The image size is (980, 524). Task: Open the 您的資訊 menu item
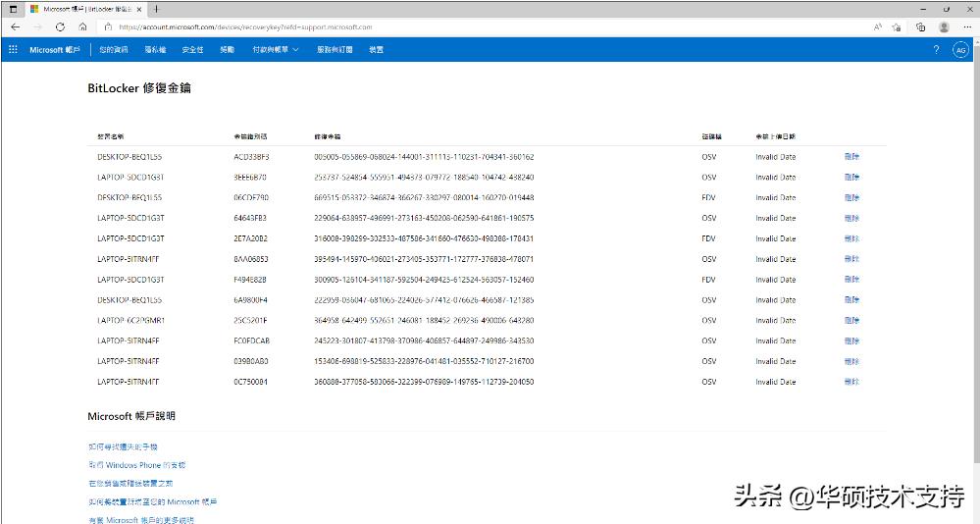click(x=113, y=49)
